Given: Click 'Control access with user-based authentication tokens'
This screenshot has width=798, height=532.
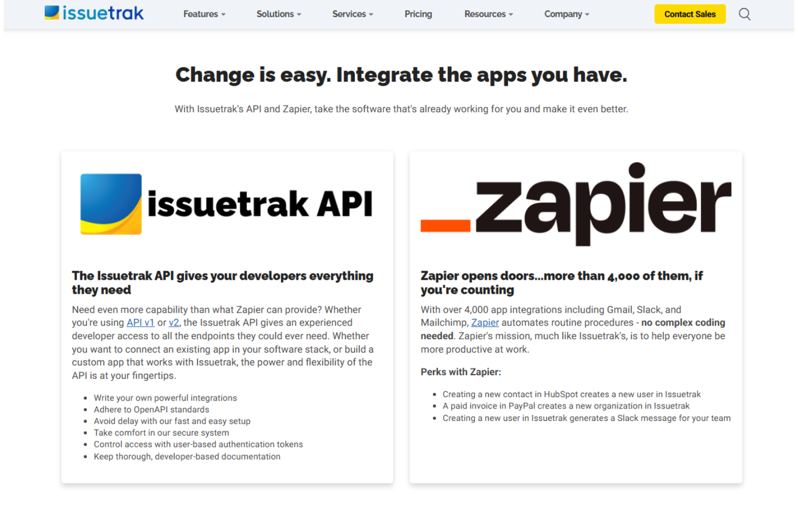Looking at the screenshot, I should (198, 444).
